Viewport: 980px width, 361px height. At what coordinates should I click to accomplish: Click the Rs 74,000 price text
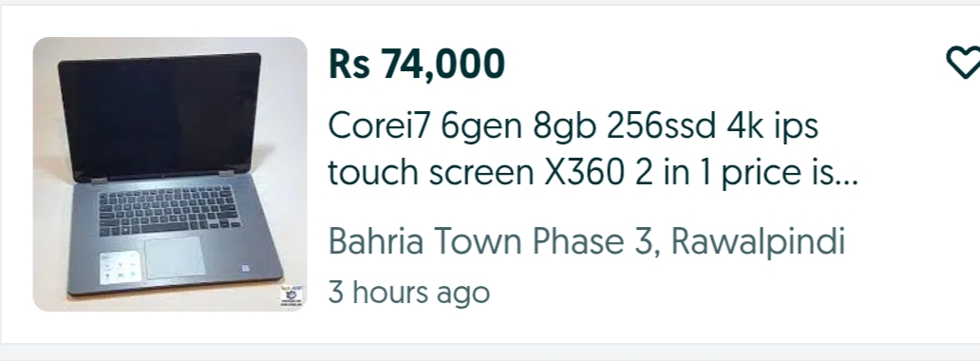[416, 64]
